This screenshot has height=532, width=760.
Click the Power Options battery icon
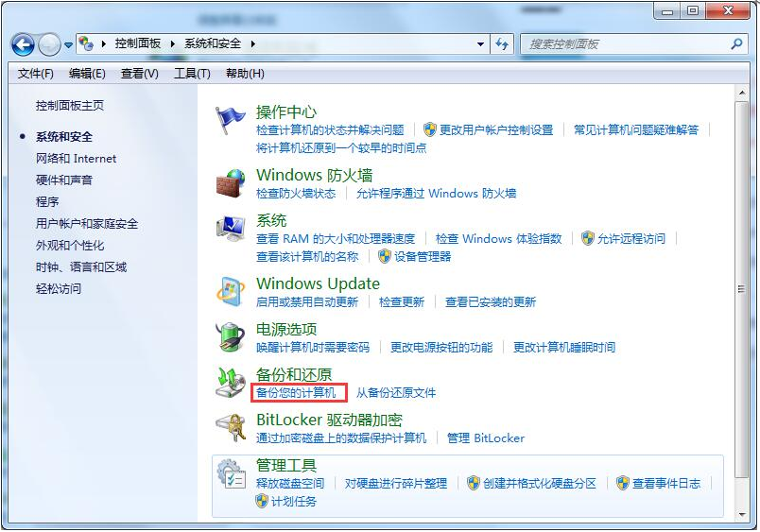pos(231,337)
